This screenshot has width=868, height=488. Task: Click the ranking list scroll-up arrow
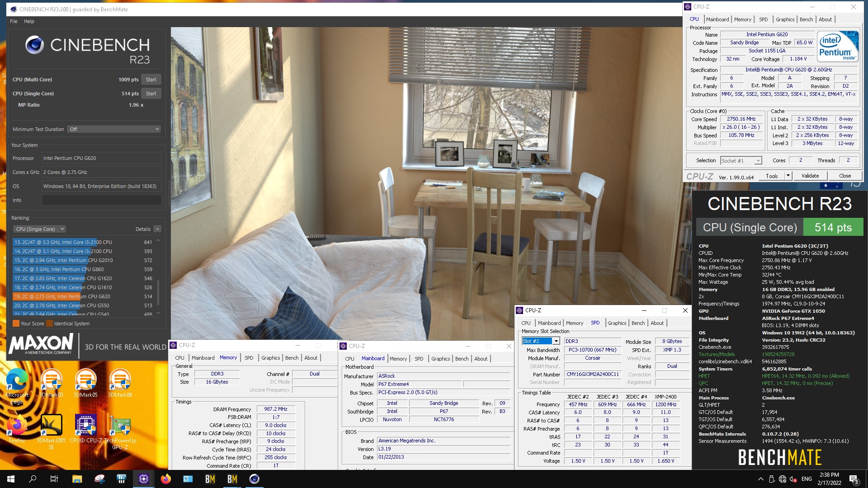[x=158, y=241]
